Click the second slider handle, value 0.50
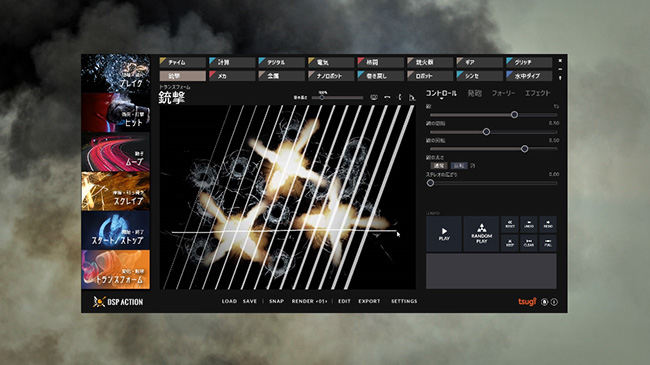Viewport: 650px width, 365px height. coord(486,132)
